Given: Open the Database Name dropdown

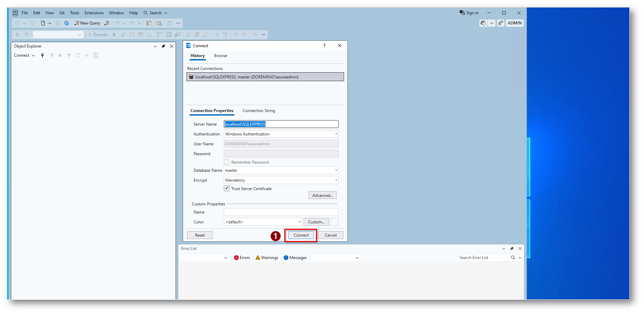Looking at the screenshot, I should click(x=336, y=170).
